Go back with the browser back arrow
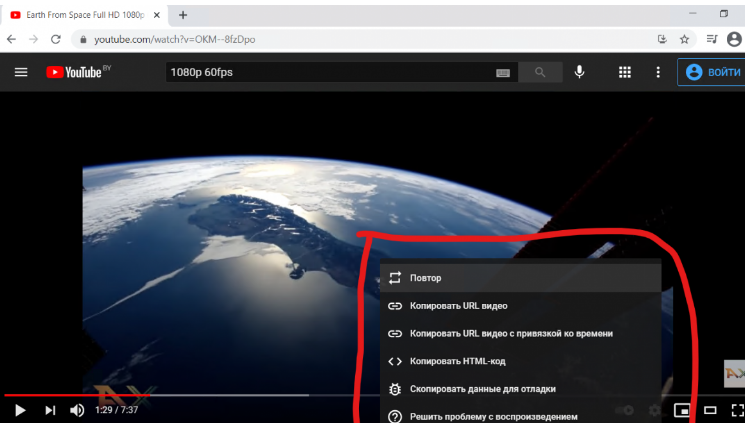Screen dimensions: 745x423 [11, 39]
